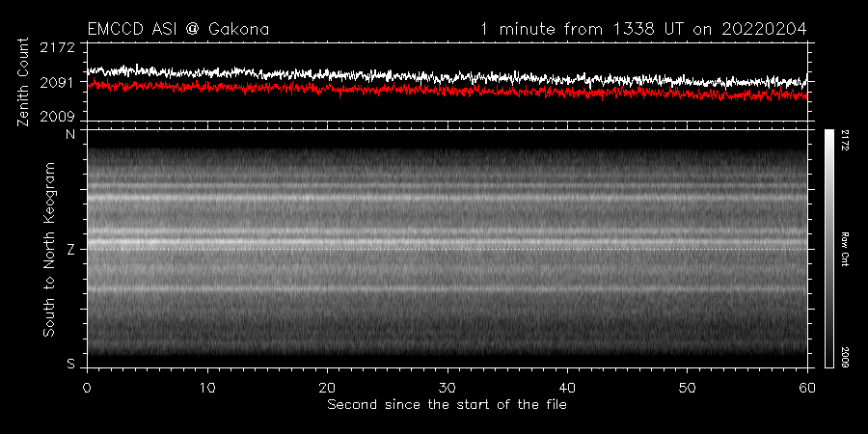This screenshot has width=868, height=434.
Task: Click the white zenith count trace
Action: (x=448, y=77)
